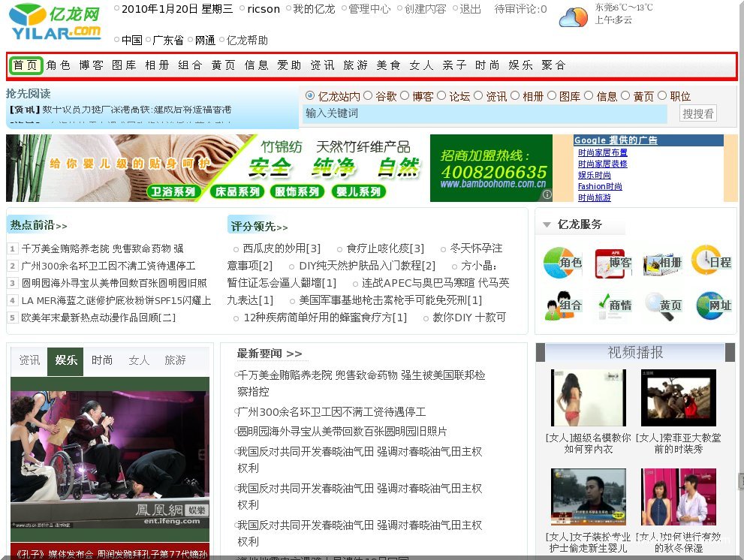744x560 pixels.
Task: Click the 退出 logout link
Action: coord(470,9)
